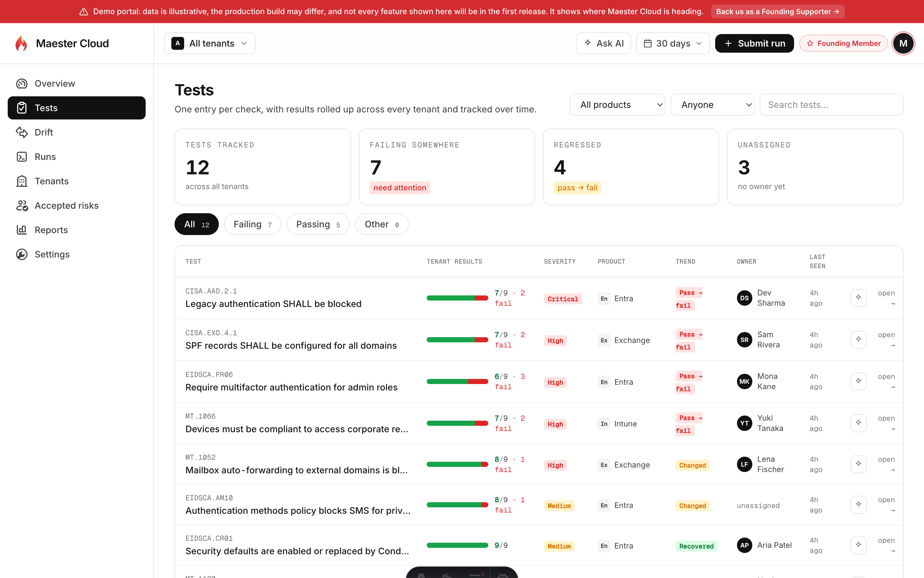This screenshot has width=924, height=578.
Task: Open the Anyone owner filter dropdown
Action: pos(712,105)
